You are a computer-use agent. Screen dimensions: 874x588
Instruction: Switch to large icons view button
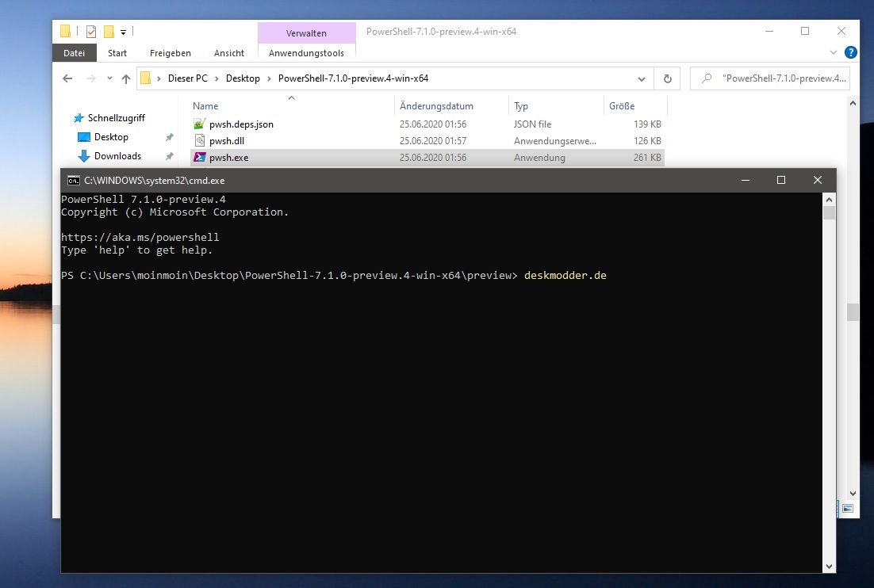848,509
